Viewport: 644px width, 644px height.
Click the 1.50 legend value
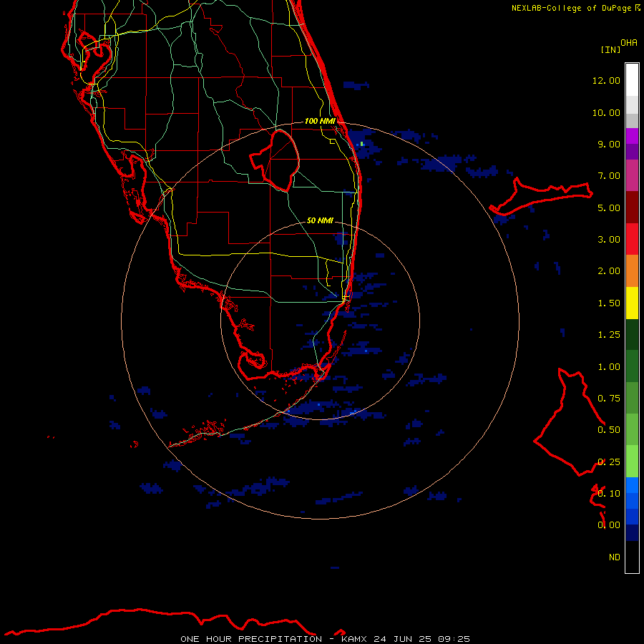click(x=609, y=303)
